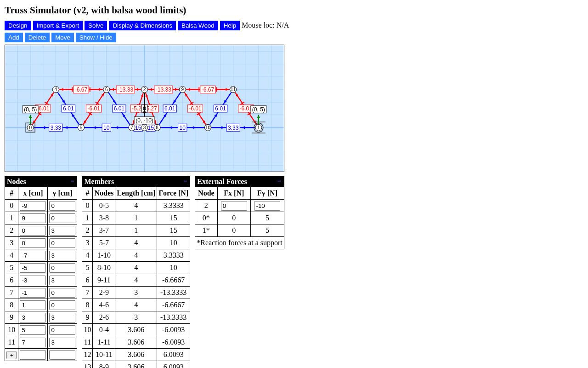
Task: Click the 4-6 member nodes cell
Action: click(104, 305)
